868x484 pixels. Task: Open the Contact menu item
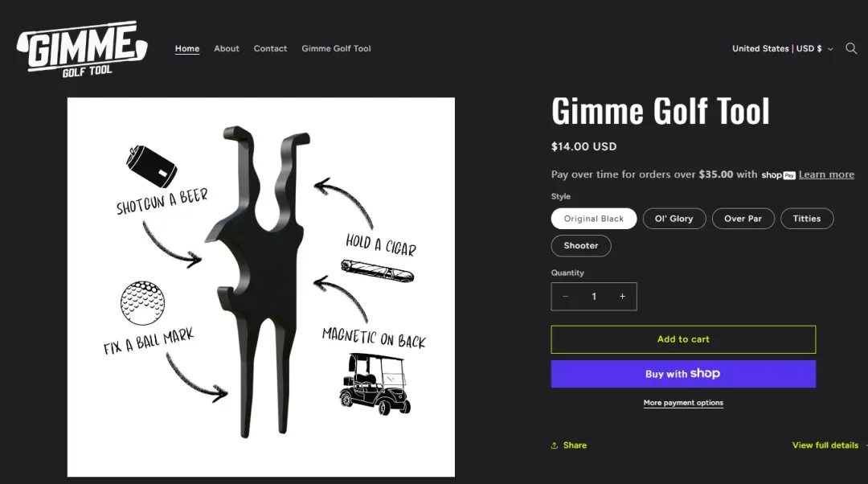point(270,49)
